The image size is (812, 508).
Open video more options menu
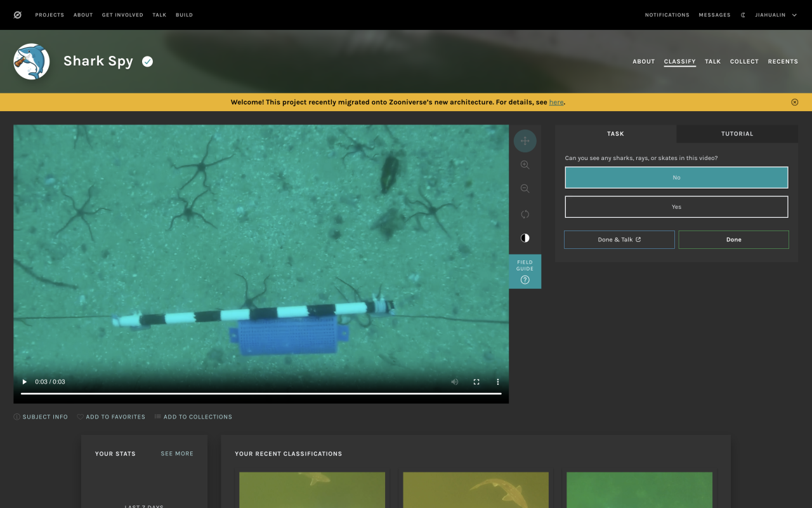click(x=498, y=382)
